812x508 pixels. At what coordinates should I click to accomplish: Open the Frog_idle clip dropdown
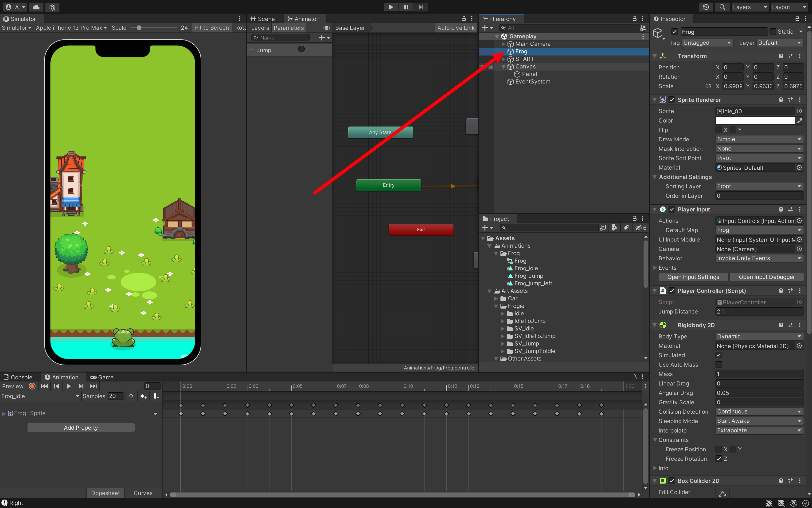coord(40,396)
